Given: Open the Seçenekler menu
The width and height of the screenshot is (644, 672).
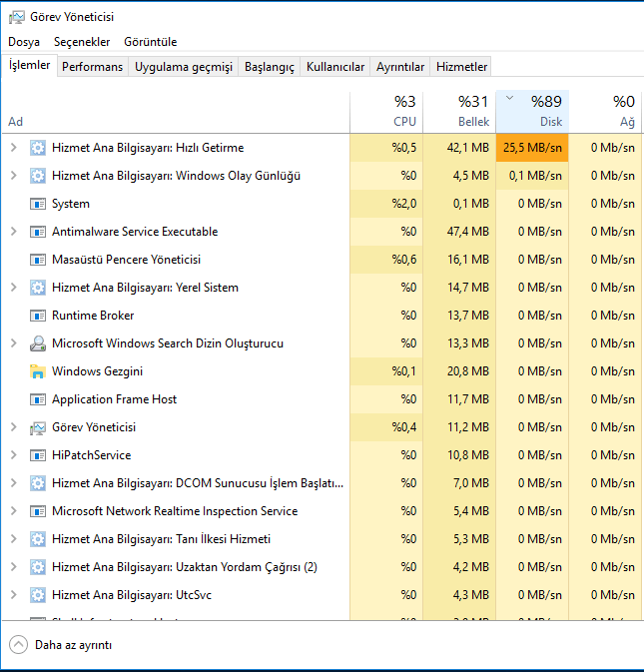Looking at the screenshot, I should [x=82, y=42].
